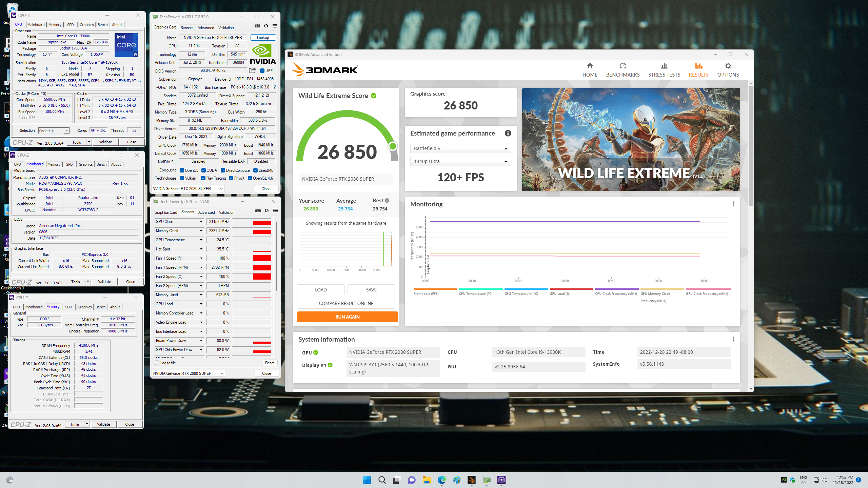The image size is (868, 488).
Task: Open GPU selector dropdown in GPU-Z Sensors window
Action: pyautogui.click(x=188, y=373)
